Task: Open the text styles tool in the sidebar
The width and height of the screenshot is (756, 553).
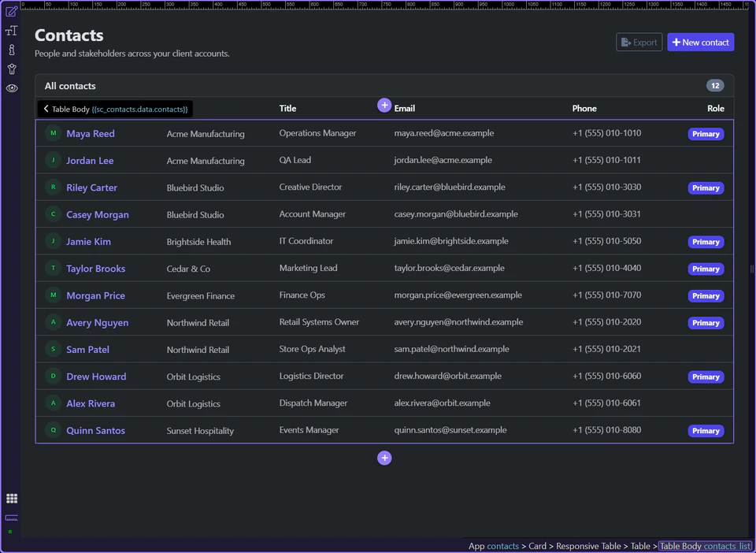Action: 11,30
